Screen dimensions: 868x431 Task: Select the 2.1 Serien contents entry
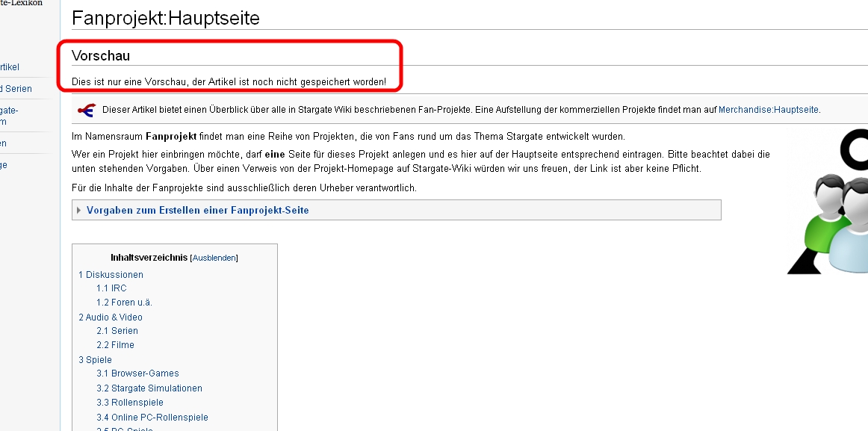pyautogui.click(x=117, y=331)
